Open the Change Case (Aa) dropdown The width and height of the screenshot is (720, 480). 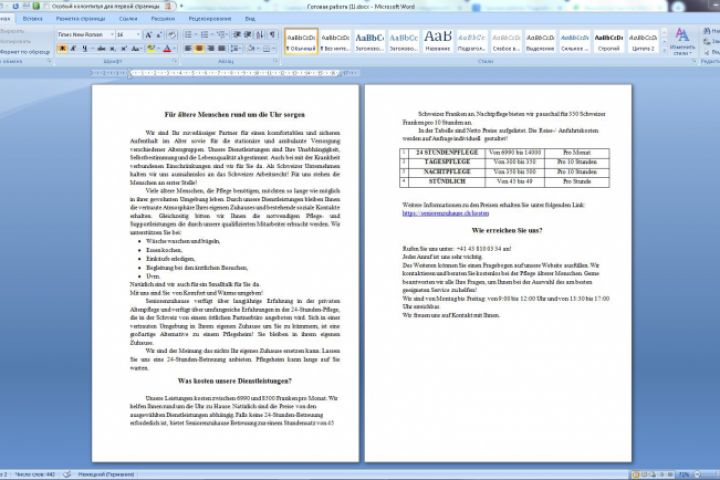click(x=136, y=48)
